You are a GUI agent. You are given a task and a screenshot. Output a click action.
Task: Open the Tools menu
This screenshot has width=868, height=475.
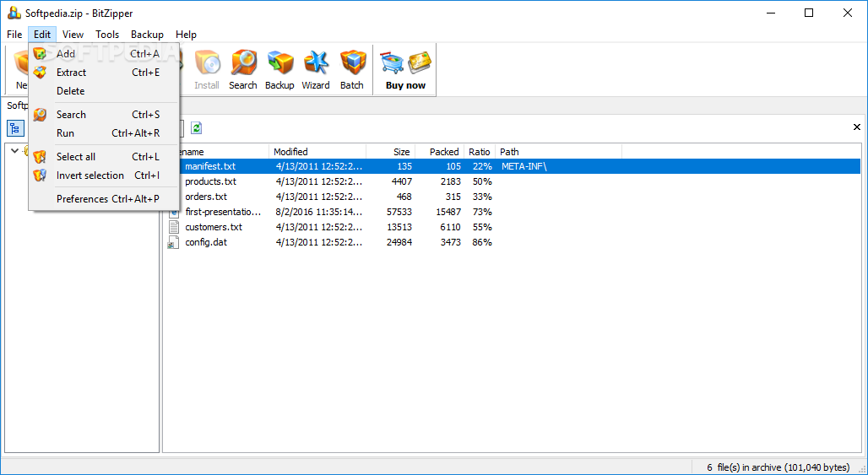tap(107, 35)
